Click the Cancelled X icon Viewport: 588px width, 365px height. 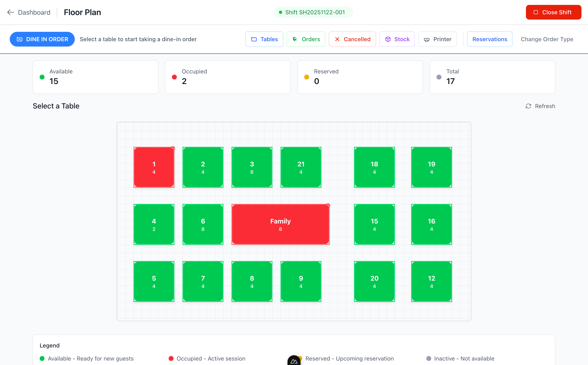[338, 39]
